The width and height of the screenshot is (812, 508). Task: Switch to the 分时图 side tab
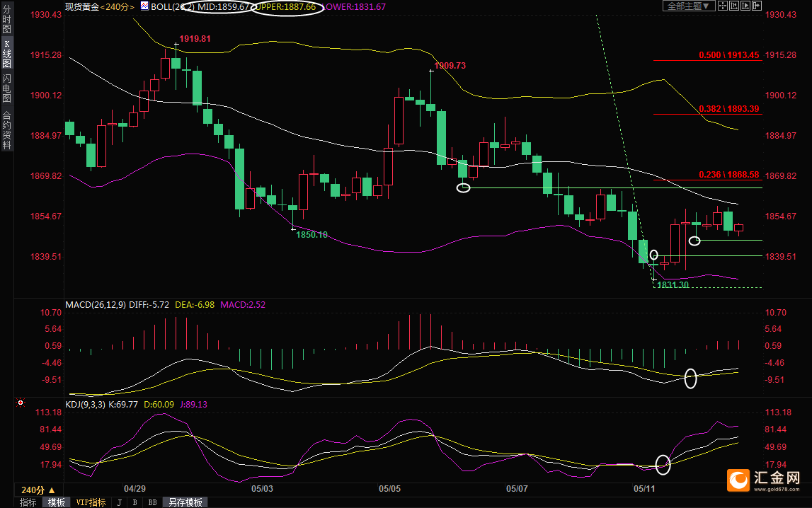click(x=7, y=18)
